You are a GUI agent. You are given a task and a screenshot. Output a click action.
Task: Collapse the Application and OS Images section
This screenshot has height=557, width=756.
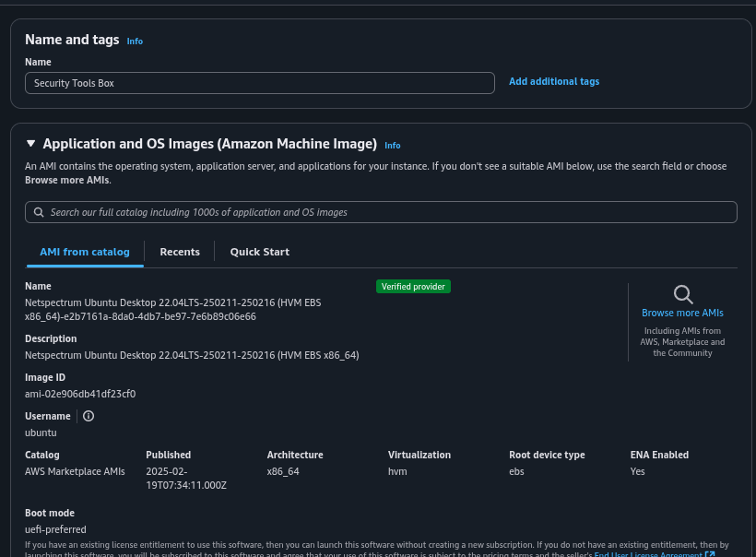pos(30,144)
